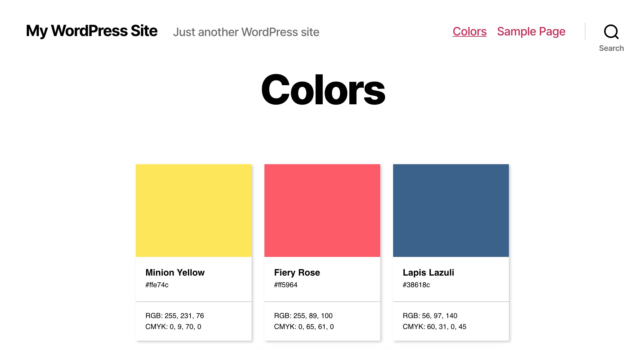Click the #ffe74c hex code label
The image size is (644, 349).
(x=158, y=285)
